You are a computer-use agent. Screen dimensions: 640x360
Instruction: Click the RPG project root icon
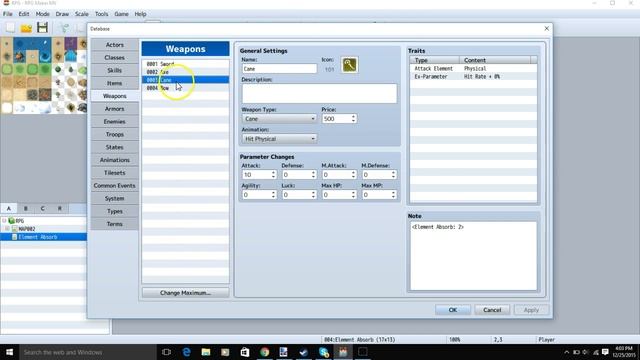[11, 221]
